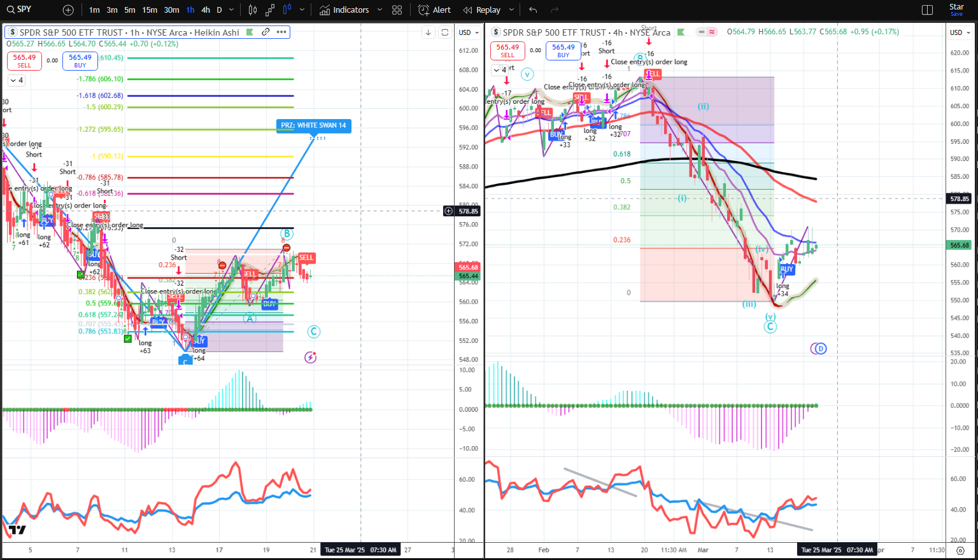
Task: Toggle the pink approx indicator on the 4h chart
Action: pyautogui.click(x=712, y=32)
